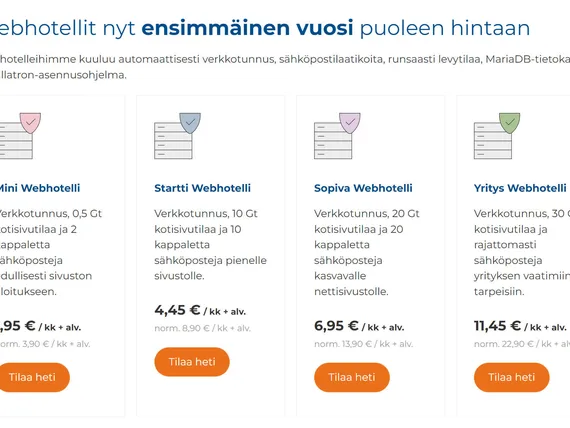Open the Mini Webhotelli heading link
Image resolution: width=570 pixels, height=428 pixels.
click(40, 188)
